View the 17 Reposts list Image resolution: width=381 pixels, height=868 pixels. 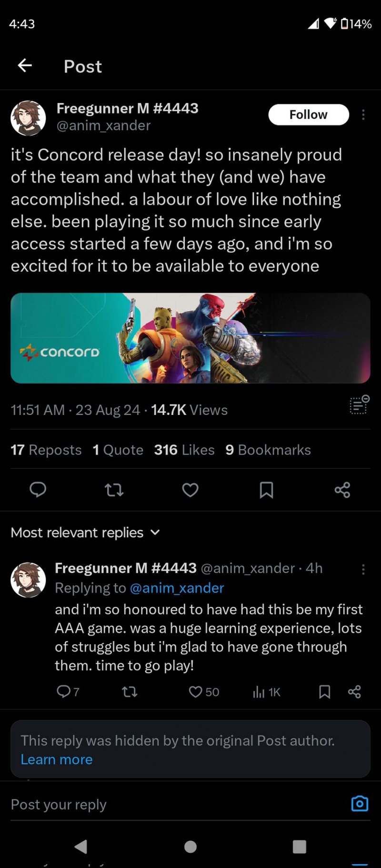[x=46, y=450]
